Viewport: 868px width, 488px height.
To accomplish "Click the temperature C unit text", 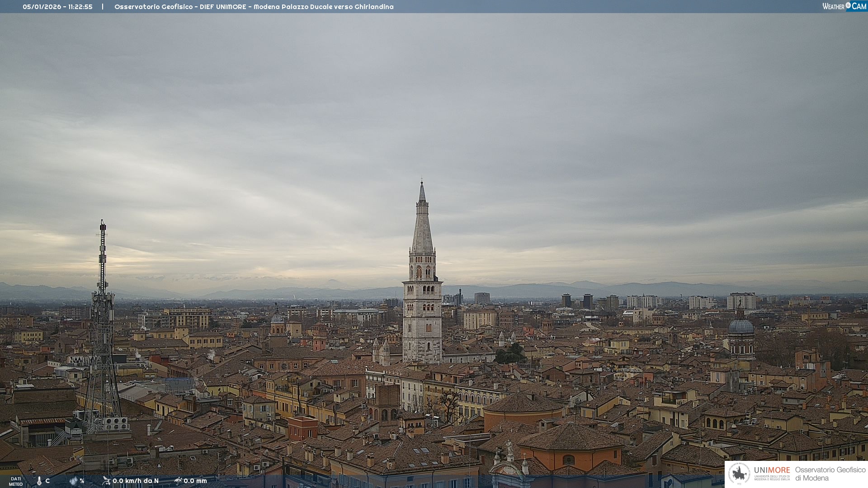I will click(47, 481).
